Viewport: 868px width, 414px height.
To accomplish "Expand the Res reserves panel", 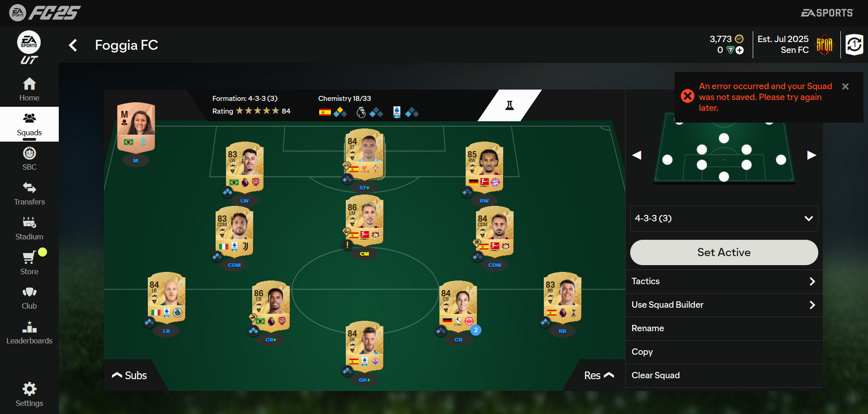I will tap(599, 375).
